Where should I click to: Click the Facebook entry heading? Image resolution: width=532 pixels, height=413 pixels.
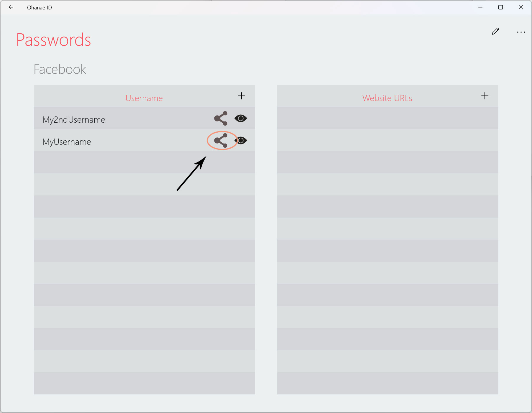pos(60,70)
